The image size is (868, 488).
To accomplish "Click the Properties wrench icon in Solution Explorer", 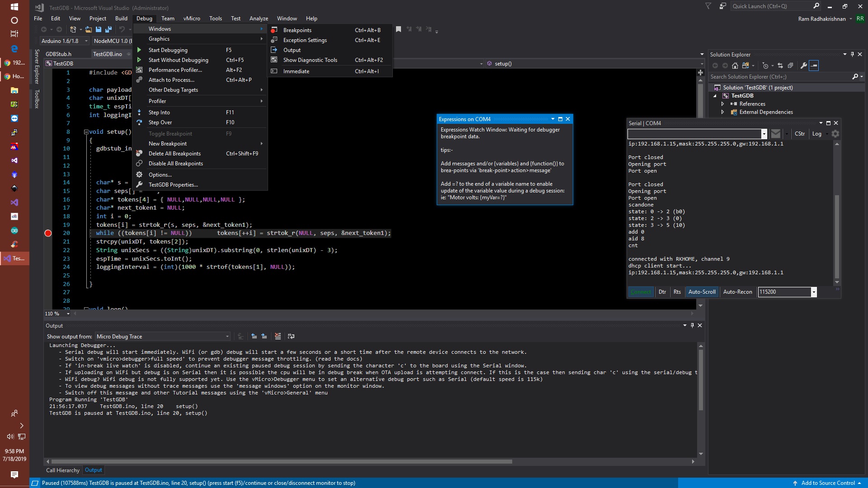I will [x=804, y=66].
